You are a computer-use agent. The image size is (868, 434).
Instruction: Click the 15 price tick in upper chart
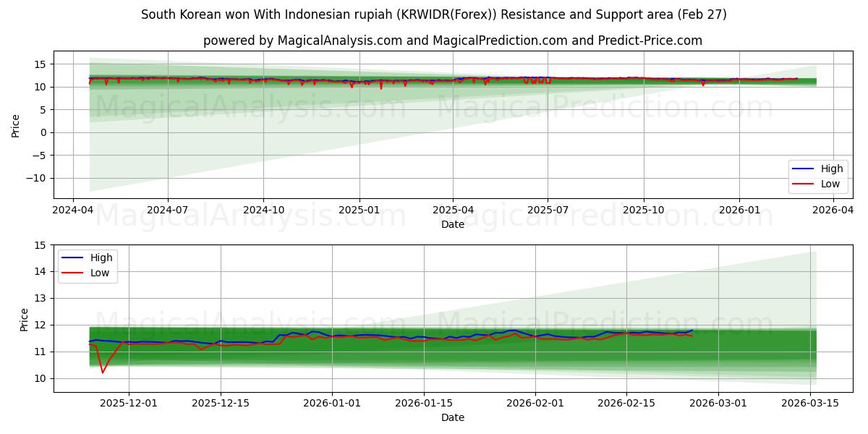(x=42, y=64)
